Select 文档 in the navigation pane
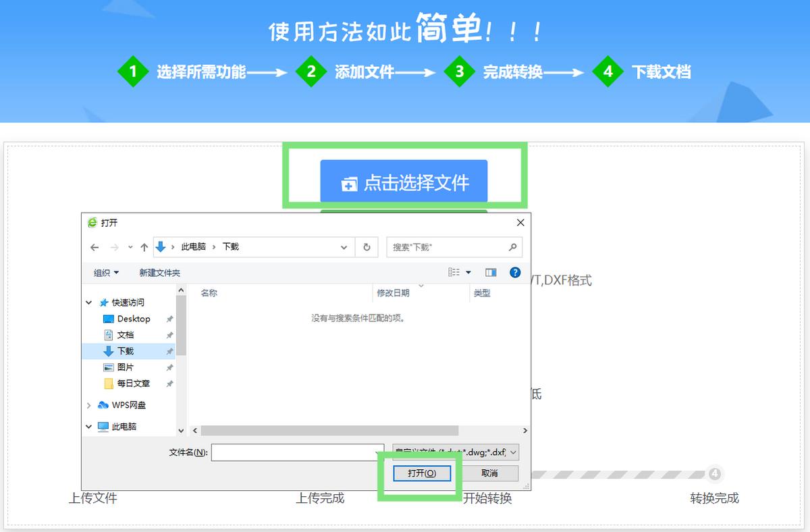Screen dimensions: 810x532 tap(126, 335)
